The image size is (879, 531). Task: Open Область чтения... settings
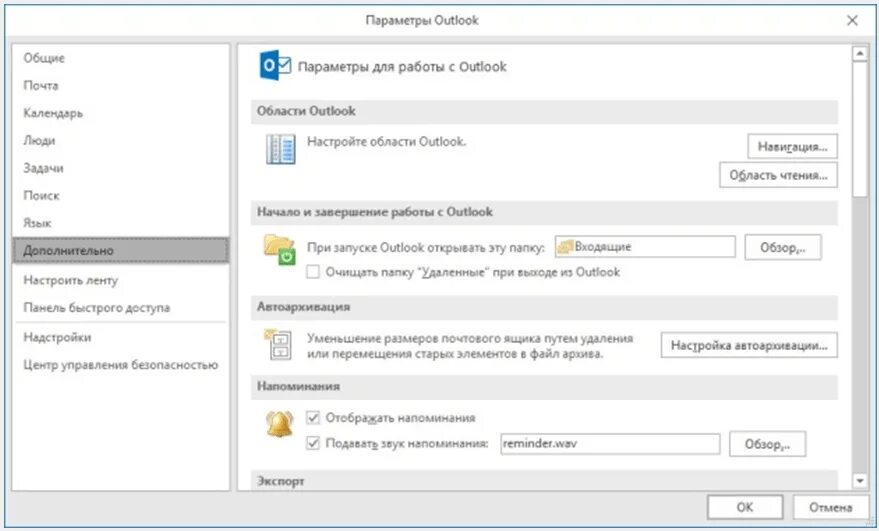(x=778, y=176)
